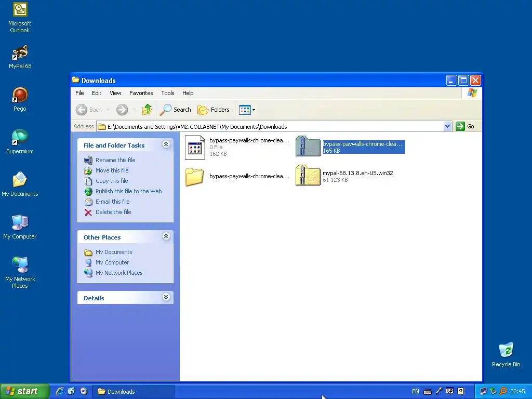Open the File menu

point(79,93)
